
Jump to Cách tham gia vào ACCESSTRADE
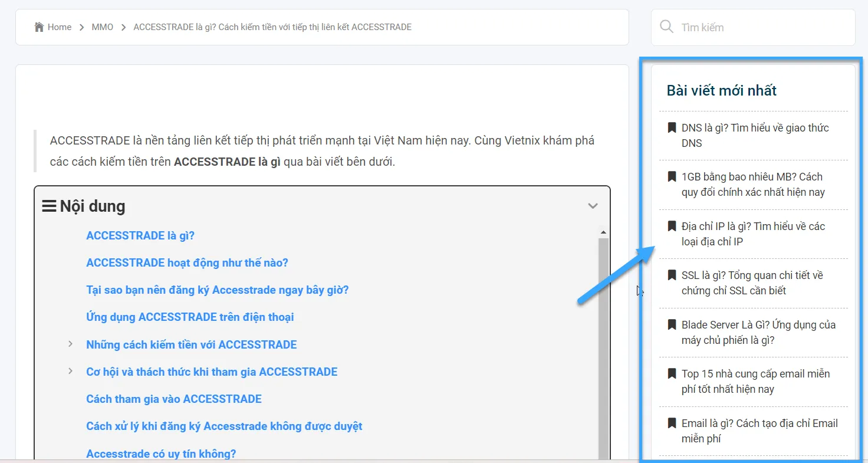pyautogui.click(x=174, y=399)
